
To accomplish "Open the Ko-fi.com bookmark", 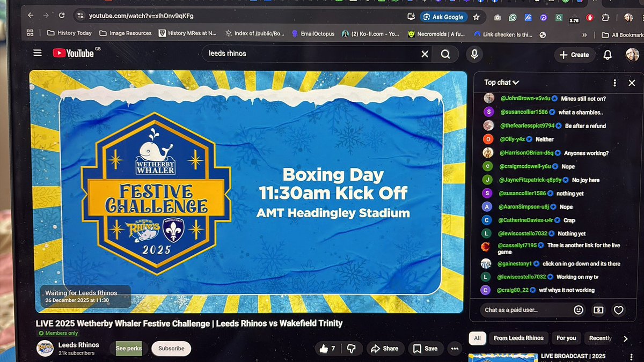I will (370, 34).
